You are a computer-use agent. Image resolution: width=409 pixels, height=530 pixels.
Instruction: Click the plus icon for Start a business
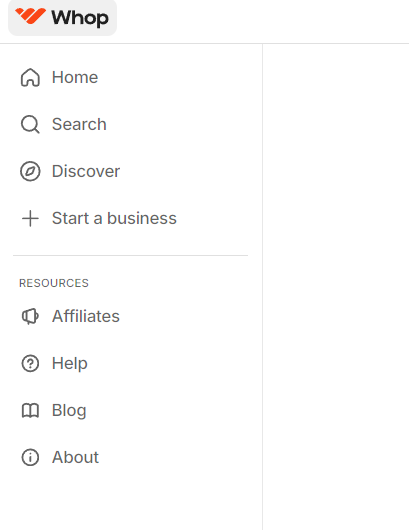(30, 218)
